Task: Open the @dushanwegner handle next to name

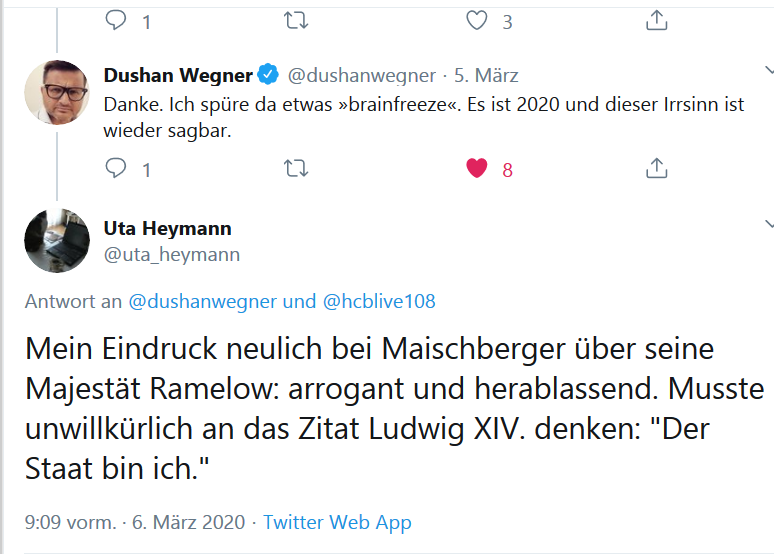Action: tap(362, 75)
